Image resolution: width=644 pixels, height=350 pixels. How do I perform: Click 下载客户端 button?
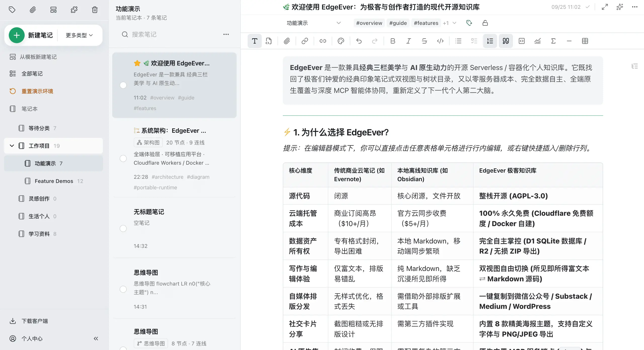[x=29, y=321]
